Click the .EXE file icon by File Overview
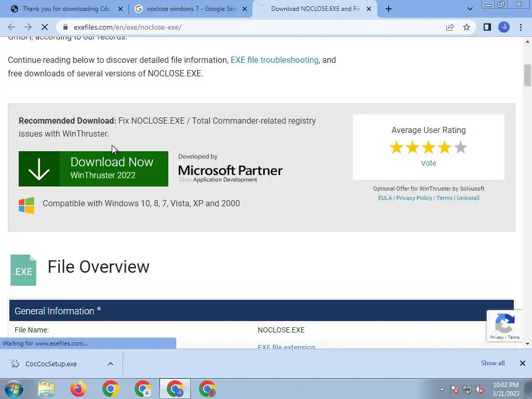 point(23,270)
